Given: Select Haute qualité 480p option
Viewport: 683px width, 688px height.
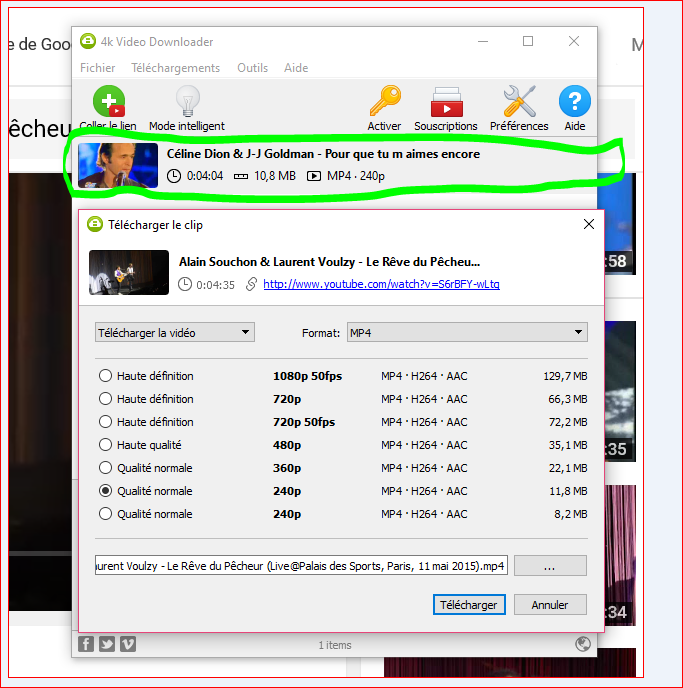Looking at the screenshot, I should point(105,444).
